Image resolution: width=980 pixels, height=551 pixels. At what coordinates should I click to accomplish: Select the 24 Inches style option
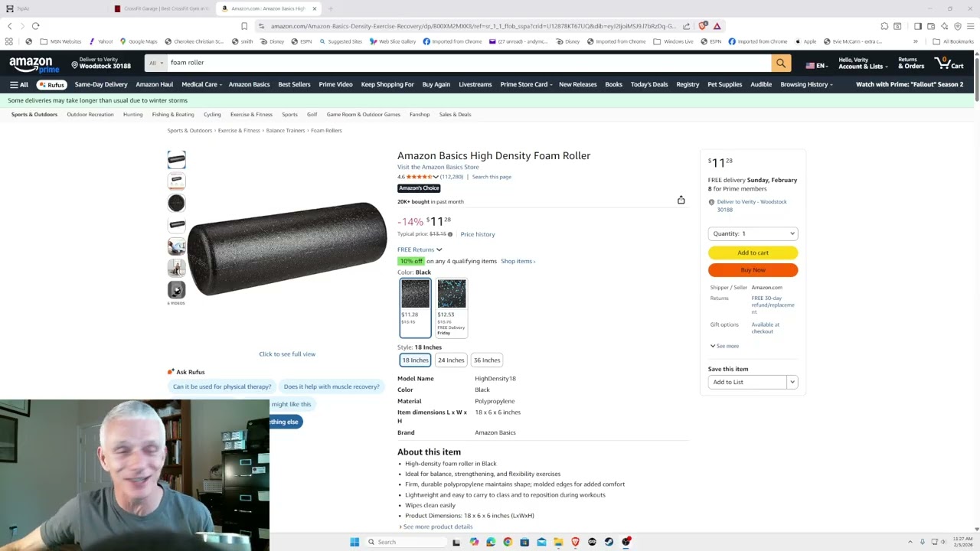[x=451, y=360]
